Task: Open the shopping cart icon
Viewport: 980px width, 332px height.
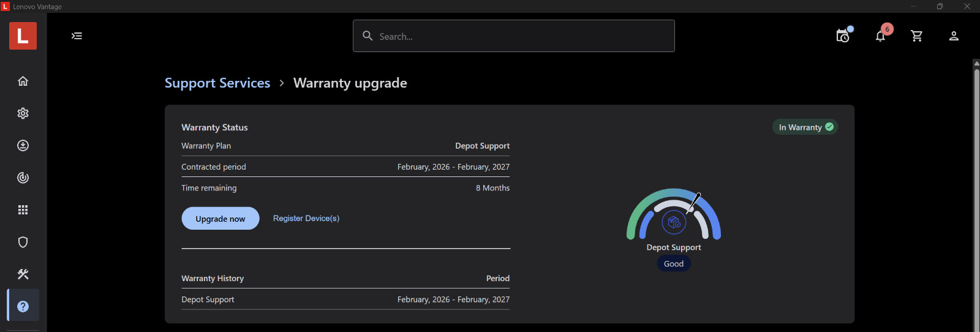Action: 917,36
